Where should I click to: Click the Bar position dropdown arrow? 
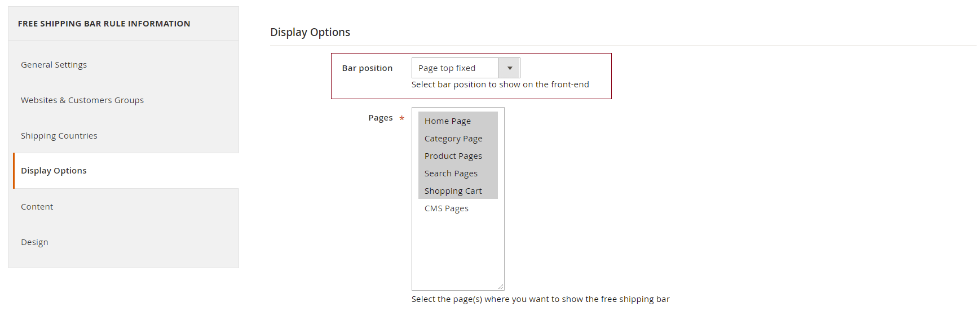(509, 68)
